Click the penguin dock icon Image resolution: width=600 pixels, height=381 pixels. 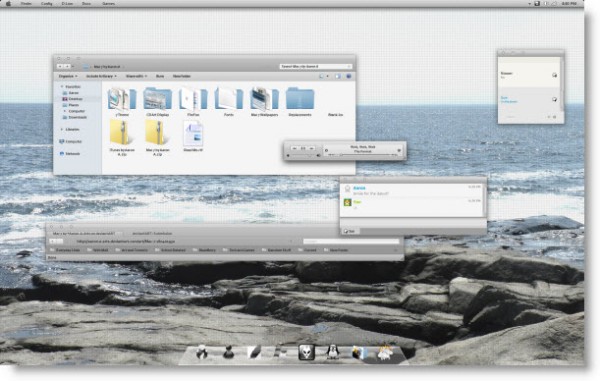tap(333, 352)
